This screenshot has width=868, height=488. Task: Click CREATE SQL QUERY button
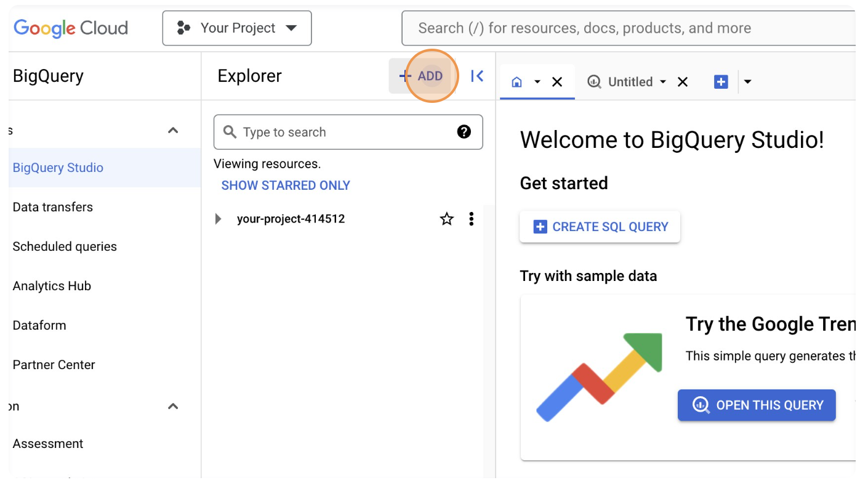[x=600, y=227]
